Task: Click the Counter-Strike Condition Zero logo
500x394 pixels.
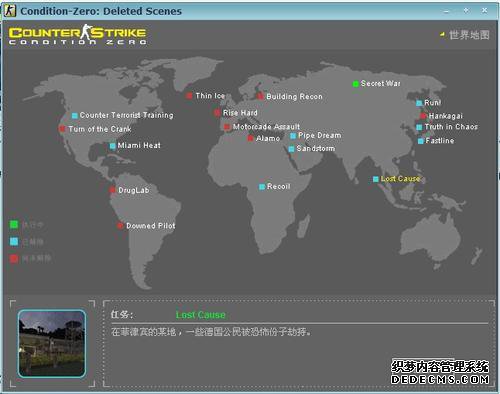Action: 77,35
